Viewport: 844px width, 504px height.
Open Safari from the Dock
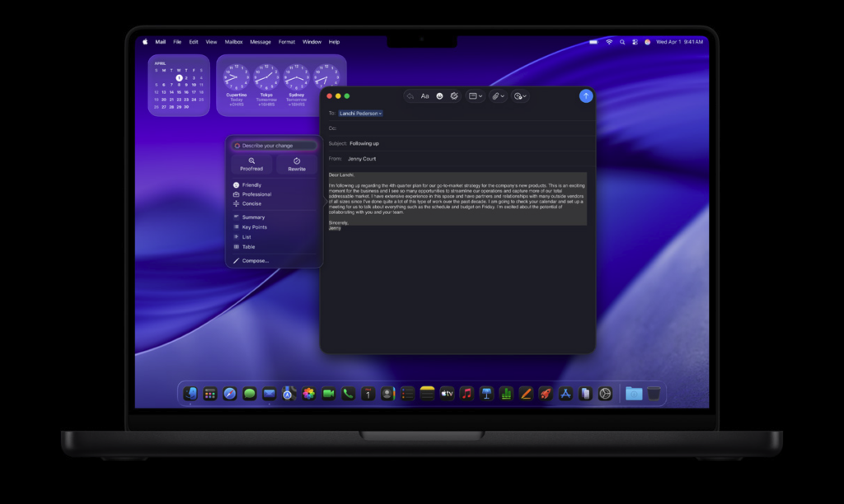[230, 394]
